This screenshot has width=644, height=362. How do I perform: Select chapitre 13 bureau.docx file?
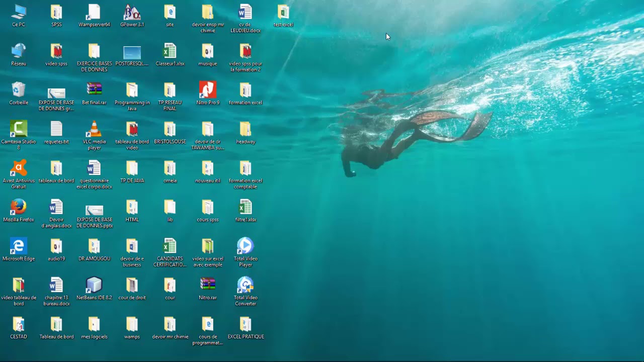[x=56, y=291]
